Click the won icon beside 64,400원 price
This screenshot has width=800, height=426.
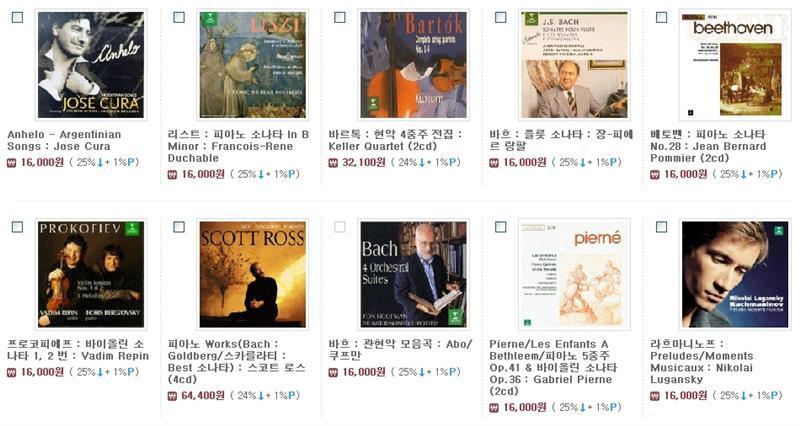172,396
